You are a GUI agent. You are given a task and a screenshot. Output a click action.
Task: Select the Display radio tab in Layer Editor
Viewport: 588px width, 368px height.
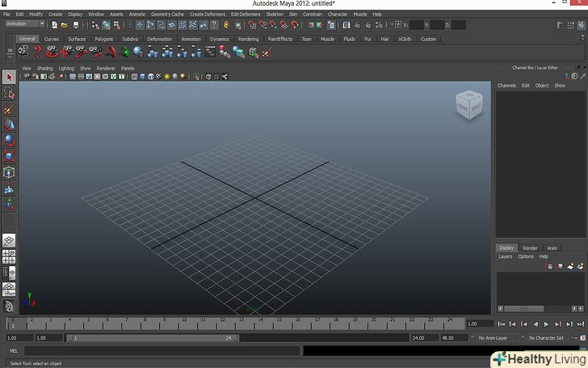[506, 248]
